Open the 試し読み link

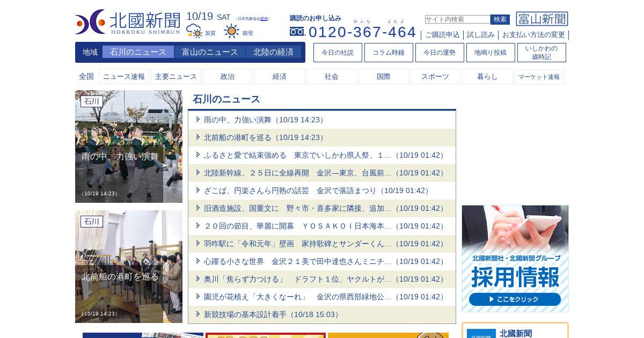tap(481, 35)
